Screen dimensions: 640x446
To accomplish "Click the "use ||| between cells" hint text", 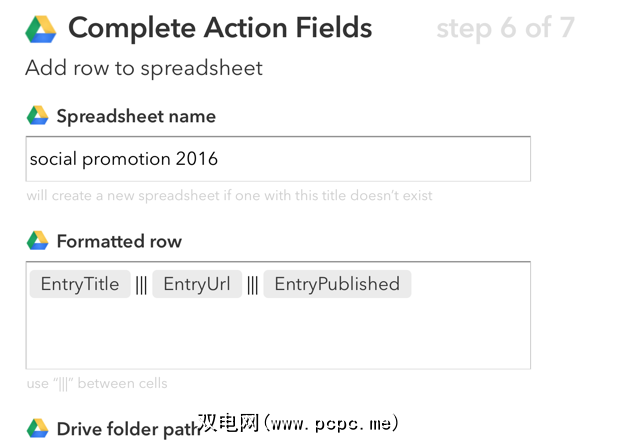I will click(97, 383).
